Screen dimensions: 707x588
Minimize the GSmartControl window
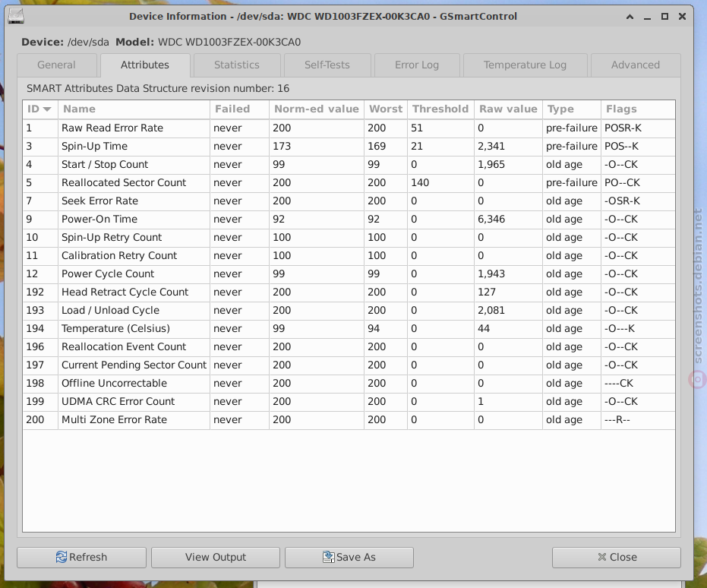[x=648, y=17]
